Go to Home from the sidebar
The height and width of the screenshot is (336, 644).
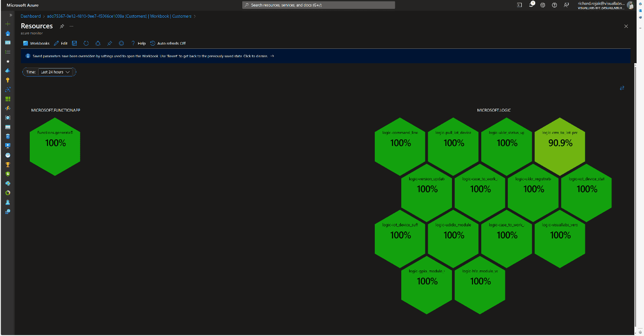point(7,33)
